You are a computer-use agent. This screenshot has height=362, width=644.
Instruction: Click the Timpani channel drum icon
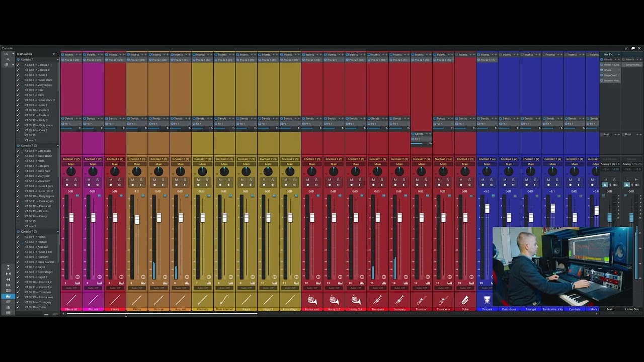487,300
